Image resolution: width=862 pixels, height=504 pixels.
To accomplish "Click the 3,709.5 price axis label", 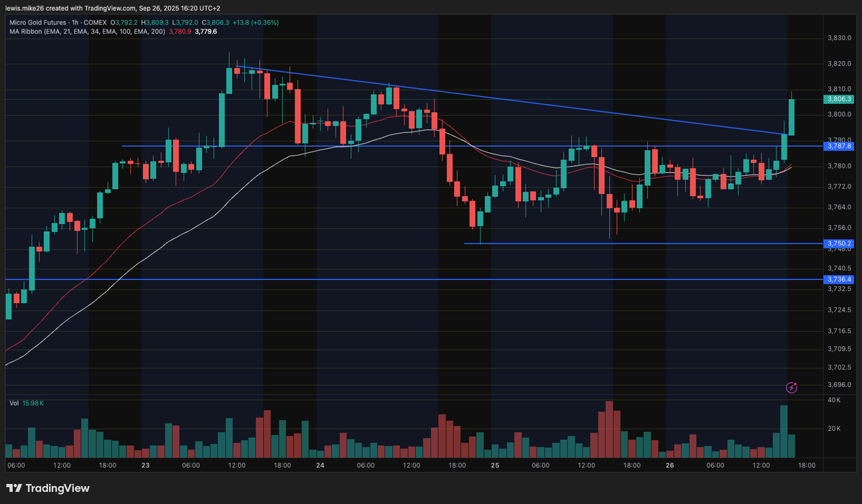I will point(839,349).
